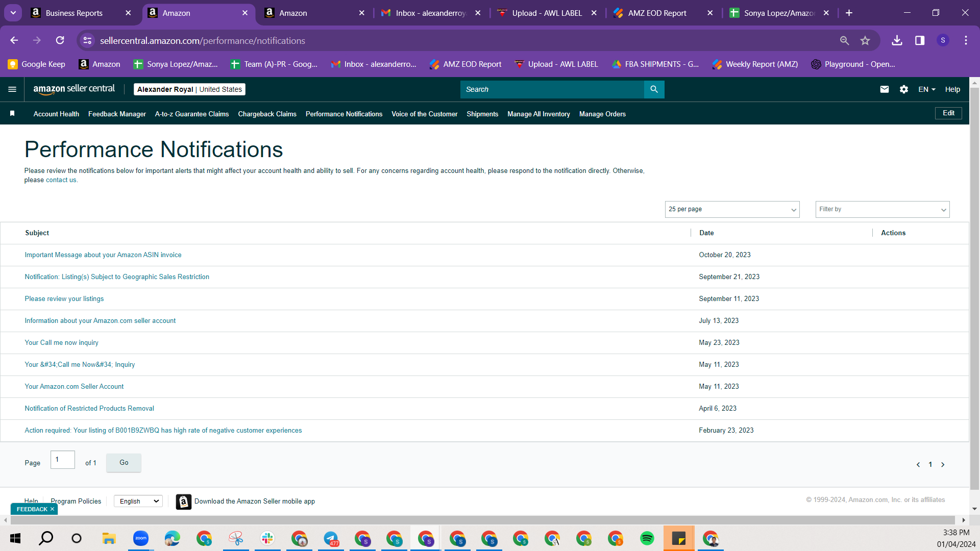Go to previous page arrow in pagination

(x=918, y=465)
